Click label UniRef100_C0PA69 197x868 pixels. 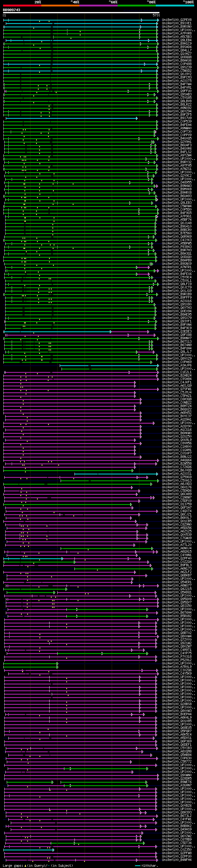pyautogui.click(x=177, y=362)
